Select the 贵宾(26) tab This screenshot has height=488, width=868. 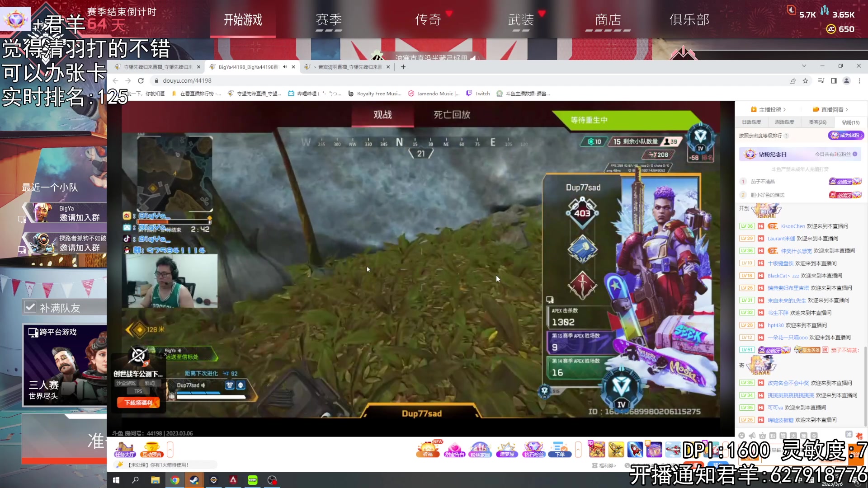(x=817, y=122)
